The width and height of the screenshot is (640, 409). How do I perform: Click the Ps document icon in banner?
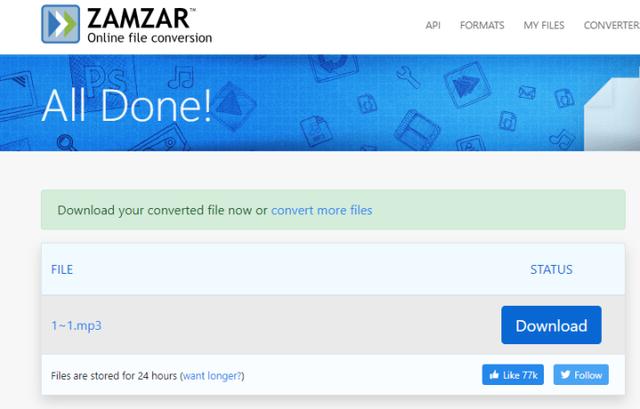(104, 80)
